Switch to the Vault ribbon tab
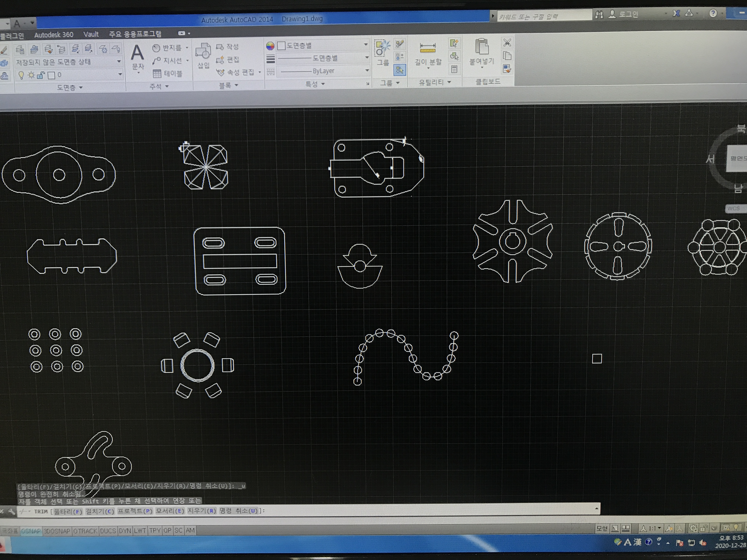Screen dimensions: 747x560 pos(91,34)
